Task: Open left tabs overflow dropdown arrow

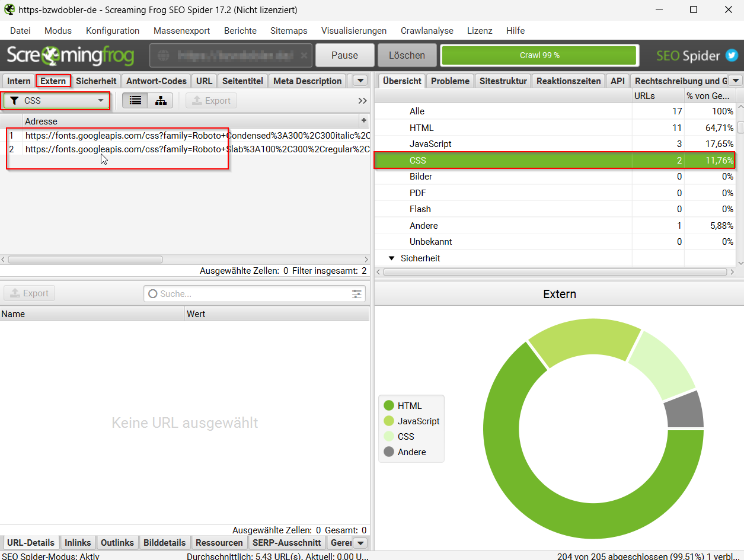Action: (x=360, y=81)
